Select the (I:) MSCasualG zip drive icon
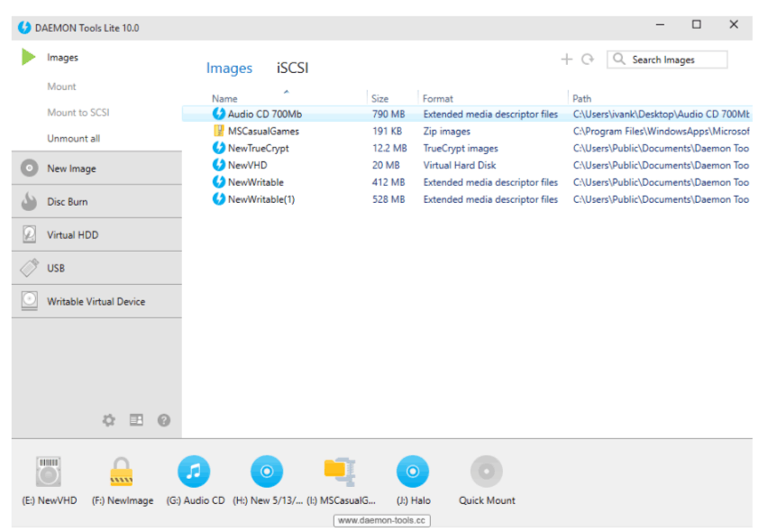This screenshot has width=768, height=532. [340, 472]
